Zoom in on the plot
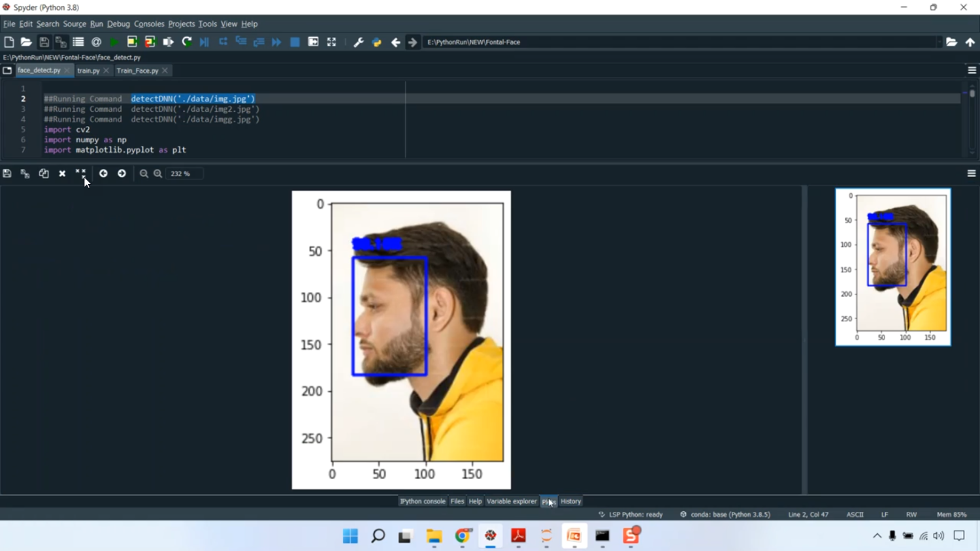The width and height of the screenshot is (980, 551). click(158, 174)
